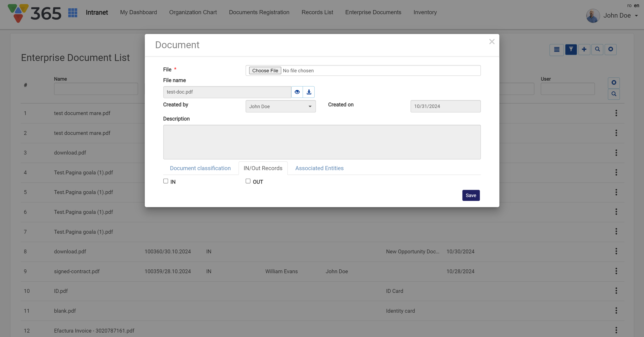
Task: Click the filter funnel toolbar icon
Action: (571, 49)
